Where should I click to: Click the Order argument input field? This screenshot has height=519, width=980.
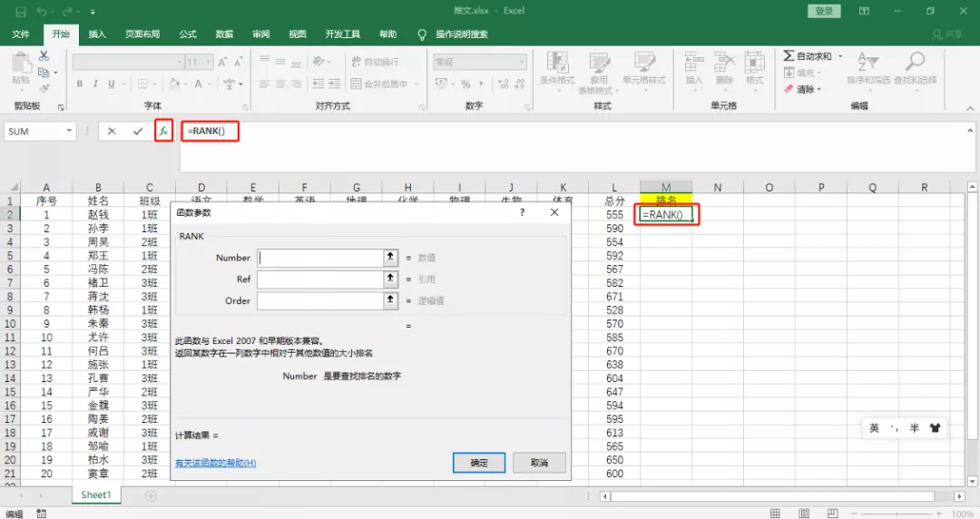click(x=320, y=301)
